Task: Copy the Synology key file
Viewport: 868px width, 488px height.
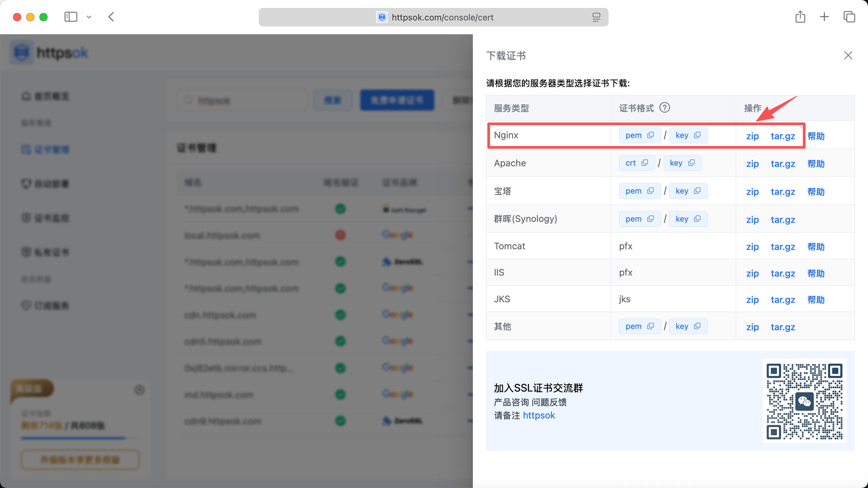Action: (x=697, y=219)
